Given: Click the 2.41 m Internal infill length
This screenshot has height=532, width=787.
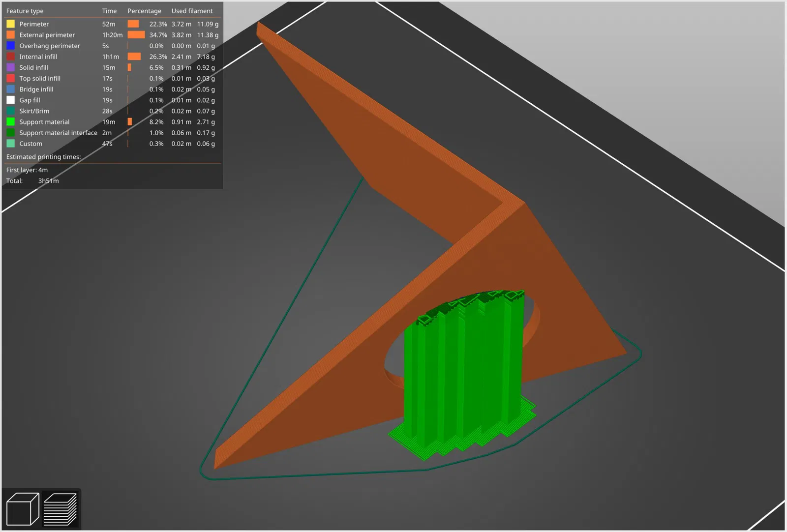Looking at the screenshot, I should (182, 57).
